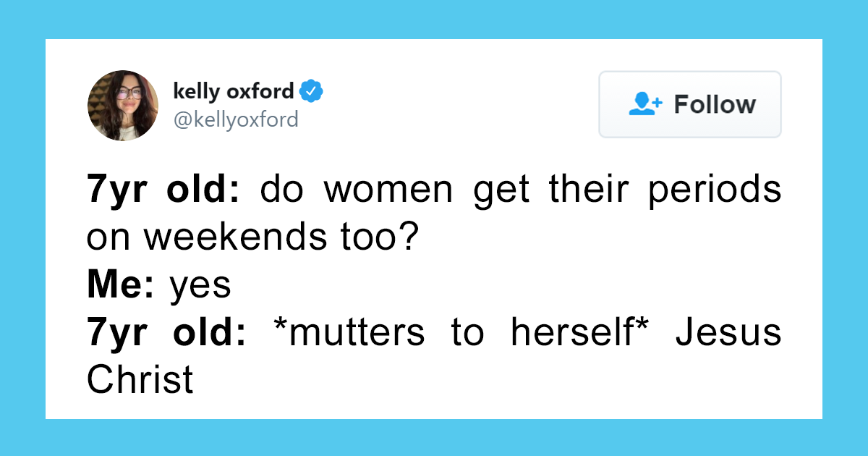The height and width of the screenshot is (456, 868).
Task: Click the second bold "7yr old:" label
Action: pos(166,333)
